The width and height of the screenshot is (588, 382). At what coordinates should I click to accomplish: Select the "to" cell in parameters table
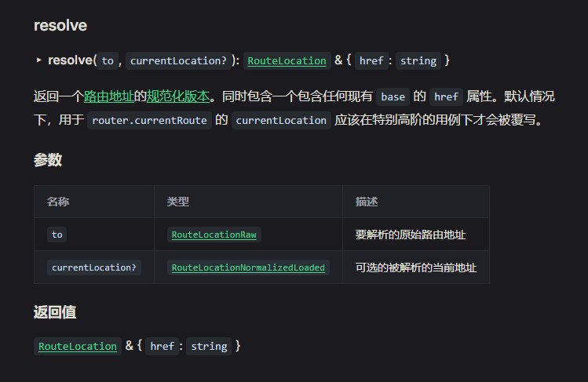57,235
